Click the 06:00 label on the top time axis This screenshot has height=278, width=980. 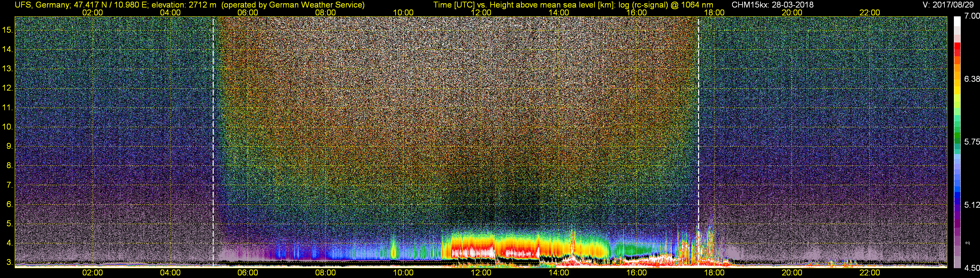[248, 12]
